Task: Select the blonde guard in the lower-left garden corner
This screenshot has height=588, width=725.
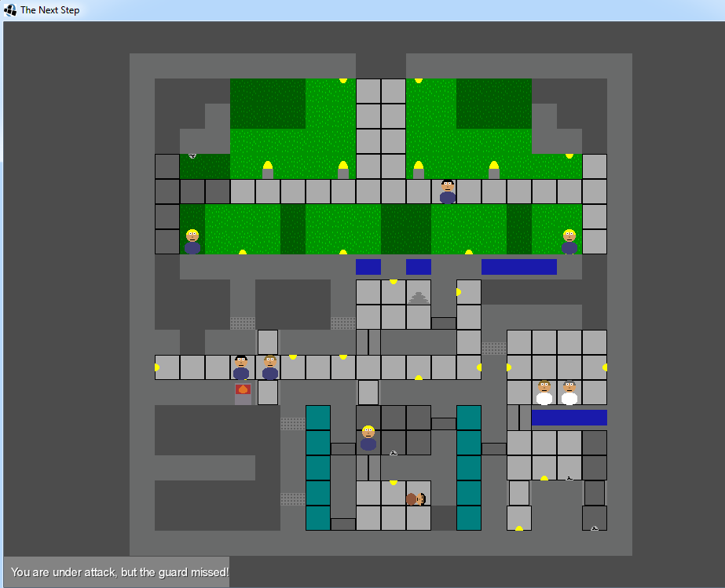Action: (192, 241)
